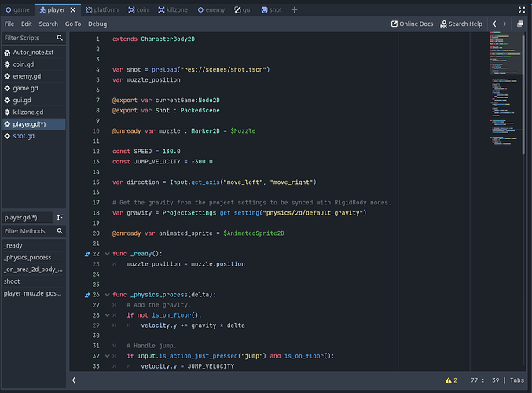Click the icon beside Autor_note.txt
Image resolution: width=532 pixels, height=393 pixels.
click(7, 53)
